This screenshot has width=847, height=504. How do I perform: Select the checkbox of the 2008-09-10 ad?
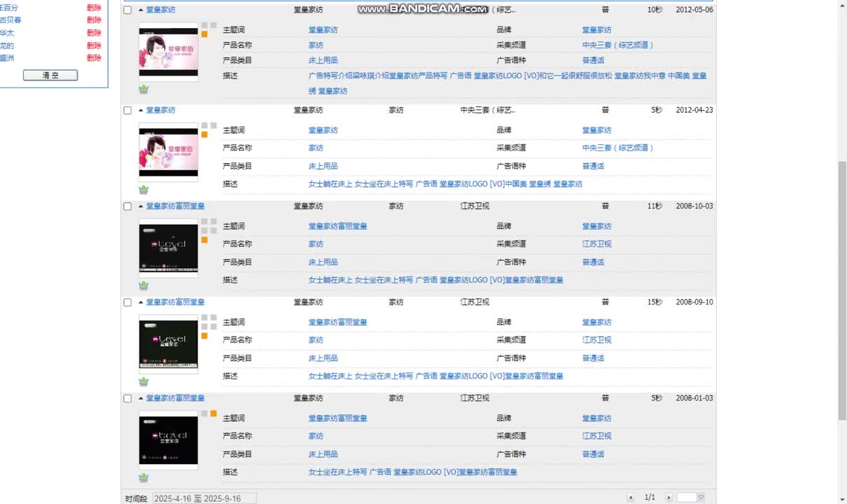(x=127, y=302)
